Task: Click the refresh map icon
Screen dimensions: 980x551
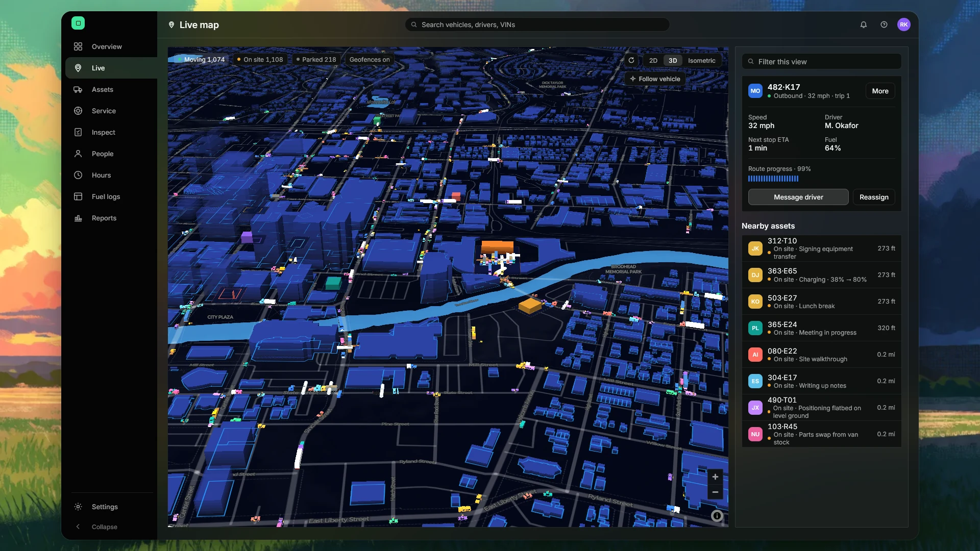Action: [x=631, y=60]
